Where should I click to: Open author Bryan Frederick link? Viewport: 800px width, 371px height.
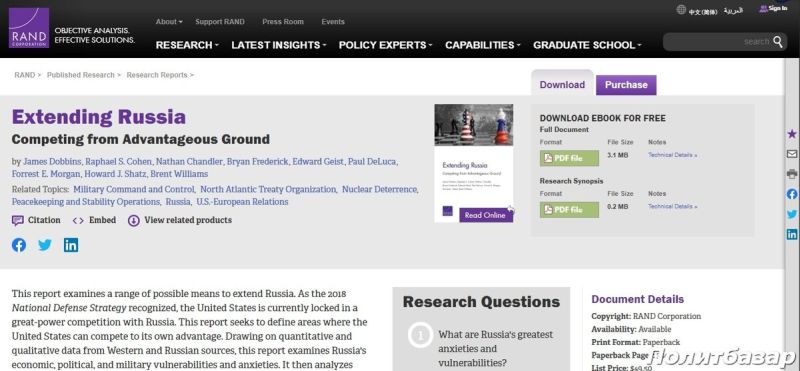click(x=257, y=162)
